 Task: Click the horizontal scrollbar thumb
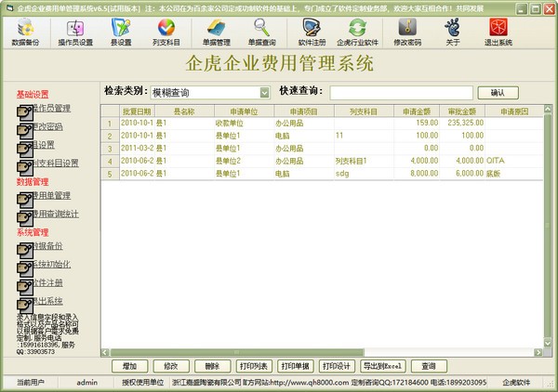pos(237,352)
